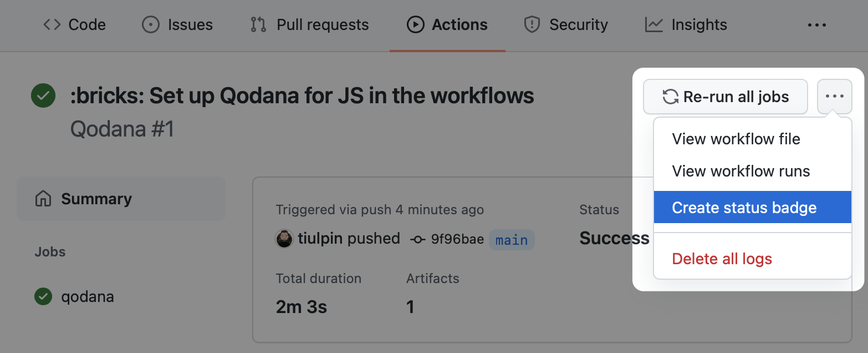Click the Security shield icon
Screen dimensions: 868x353
coord(532,25)
